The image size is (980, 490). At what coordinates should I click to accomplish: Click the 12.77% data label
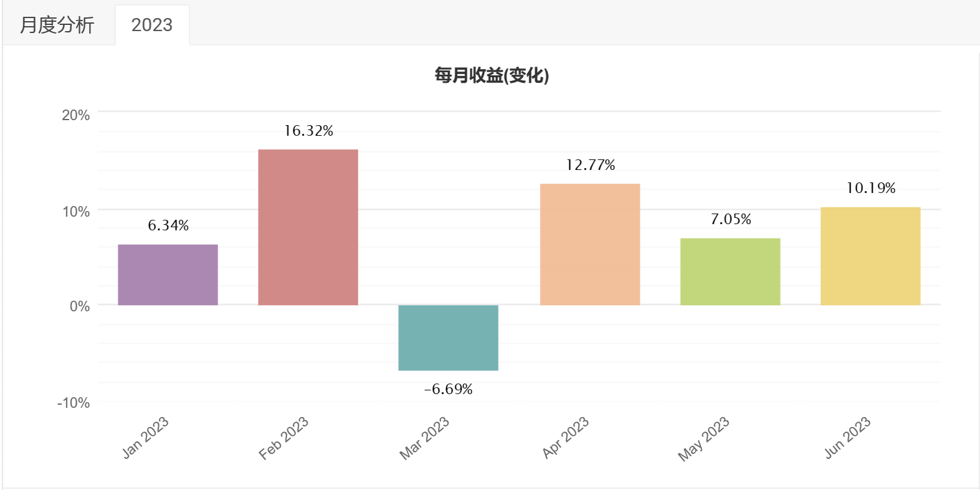pyautogui.click(x=590, y=165)
